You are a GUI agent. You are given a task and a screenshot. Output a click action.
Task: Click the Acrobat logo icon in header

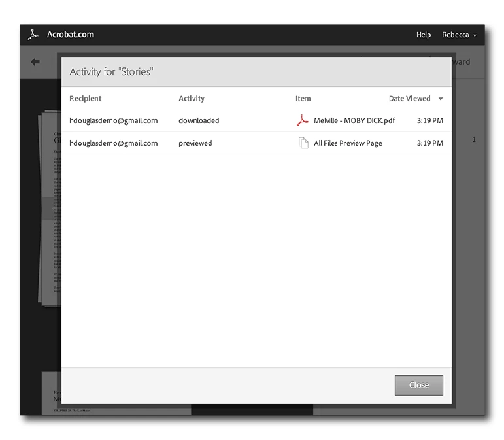[33, 35]
